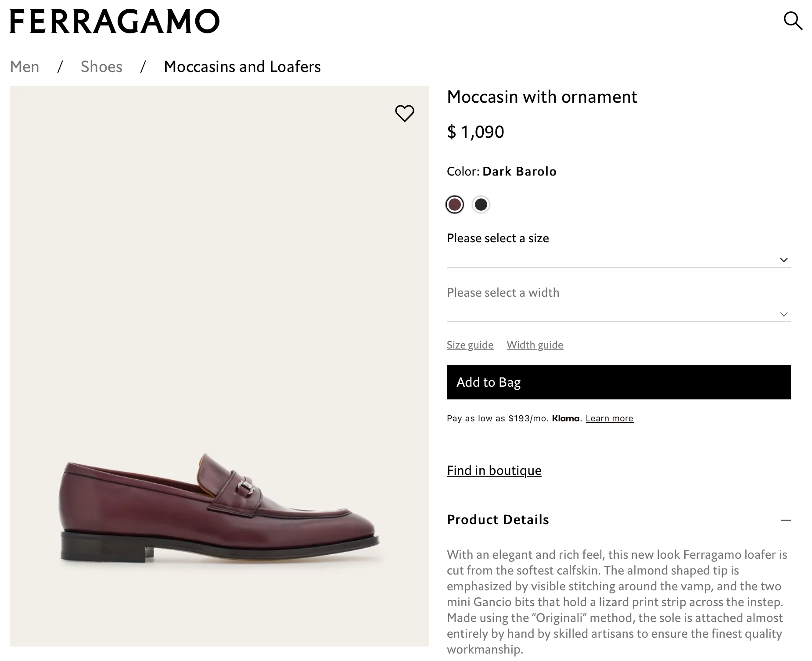Open the width selection chevron
This screenshot has width=812, height=661.
(x=784, y=314)
